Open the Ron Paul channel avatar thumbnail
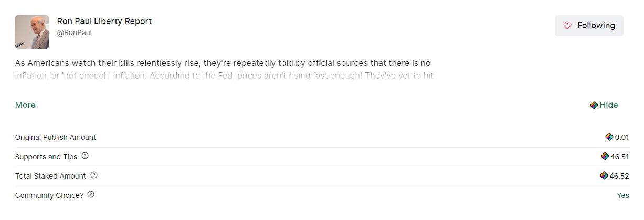 click(x=32, y=32)
